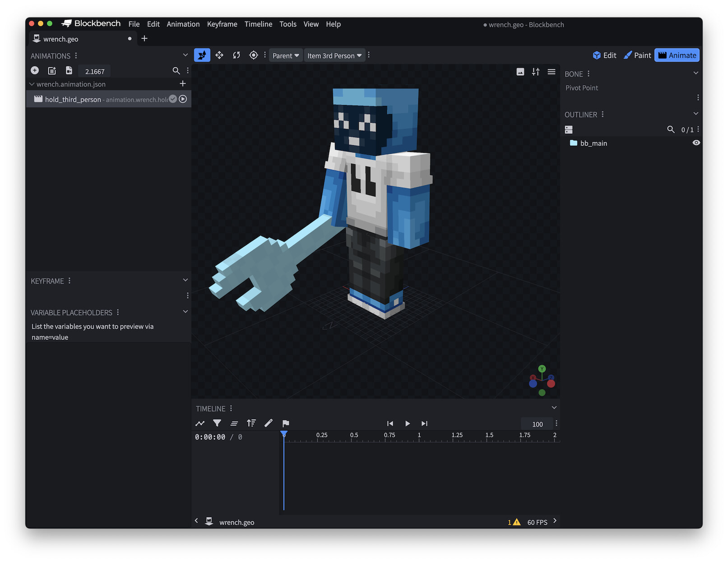Collapse the KEYFRAME panel chevron

click(185, 280)
